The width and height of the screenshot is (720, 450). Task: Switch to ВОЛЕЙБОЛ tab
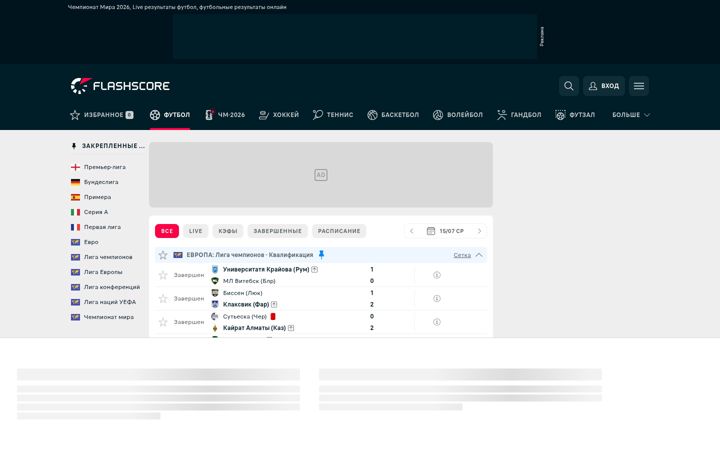tap(458, 115)
